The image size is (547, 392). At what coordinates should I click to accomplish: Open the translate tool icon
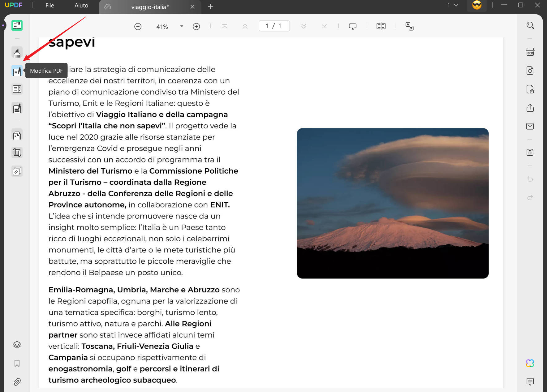[410, 26]
